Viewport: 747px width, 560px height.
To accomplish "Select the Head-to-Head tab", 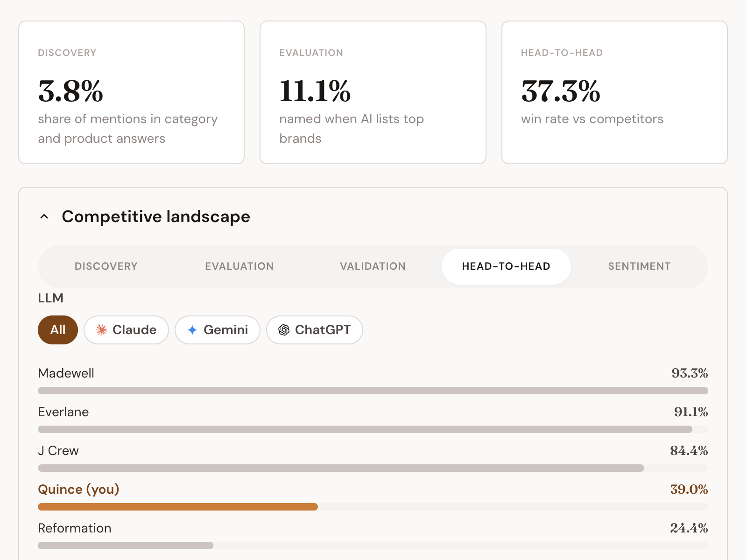I will click(506, 266).
